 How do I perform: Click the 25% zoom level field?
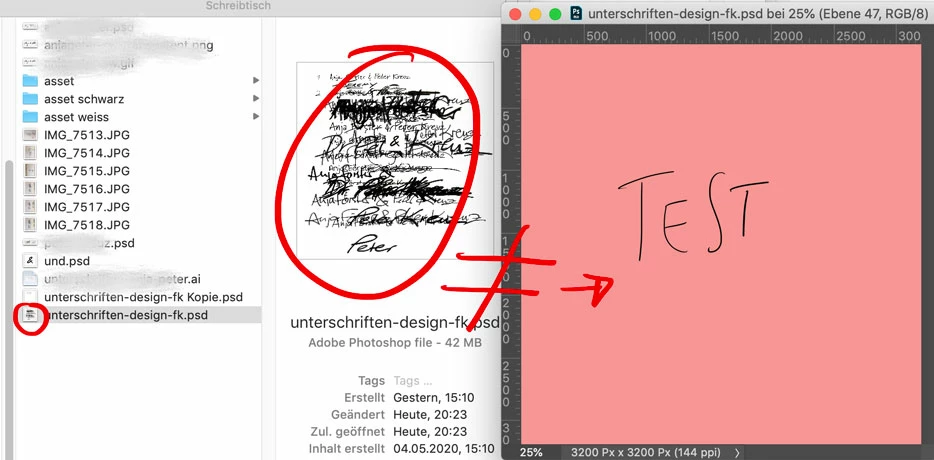pyautogui.click(x=531, y=452)
